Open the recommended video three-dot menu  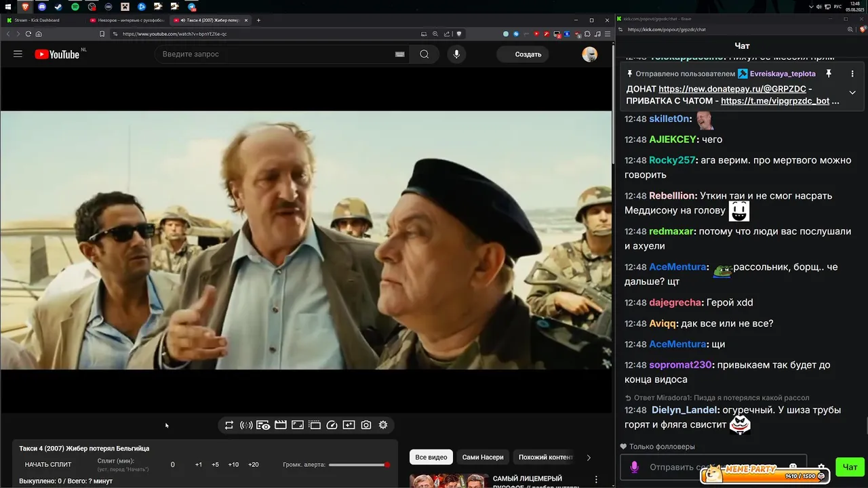tap(597, 480)
